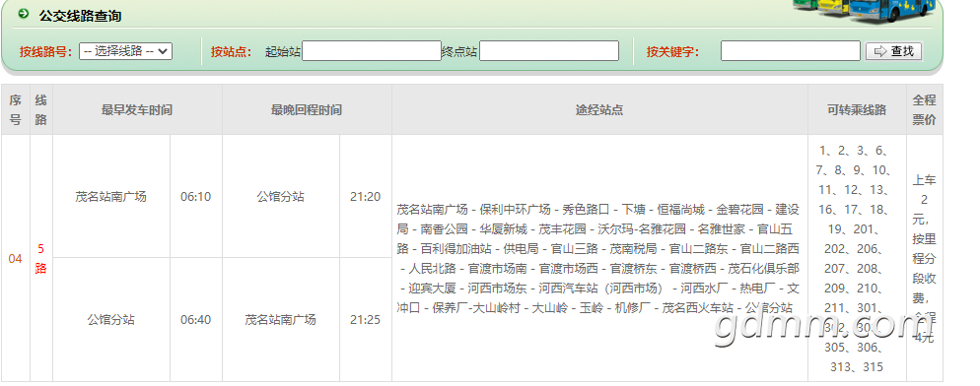Screen dimensions: 980x386
Task: Click 茂名站南广场 in the earliest departure column
Action: pyautogui.click(x=111, y=197)
